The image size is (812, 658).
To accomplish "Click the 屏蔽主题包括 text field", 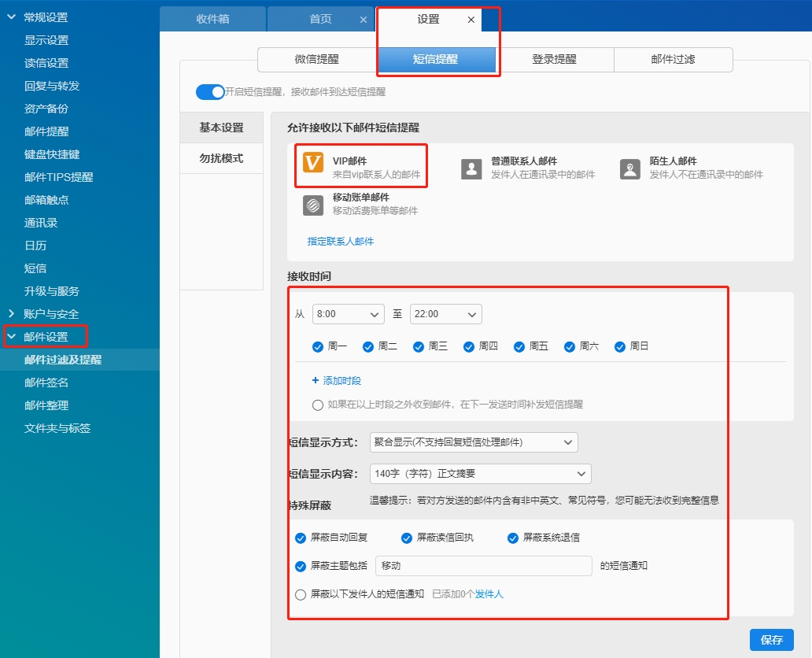I will (x=483, y=566).
